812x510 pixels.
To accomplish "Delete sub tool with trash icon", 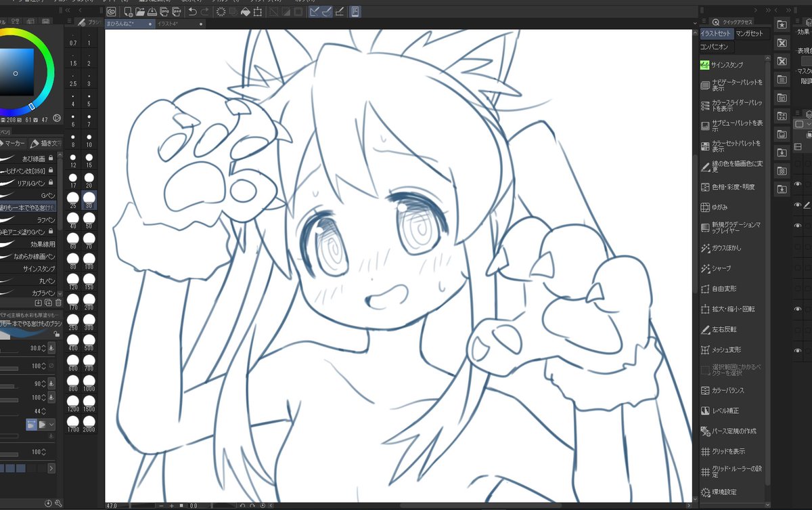I will [58, 303].
